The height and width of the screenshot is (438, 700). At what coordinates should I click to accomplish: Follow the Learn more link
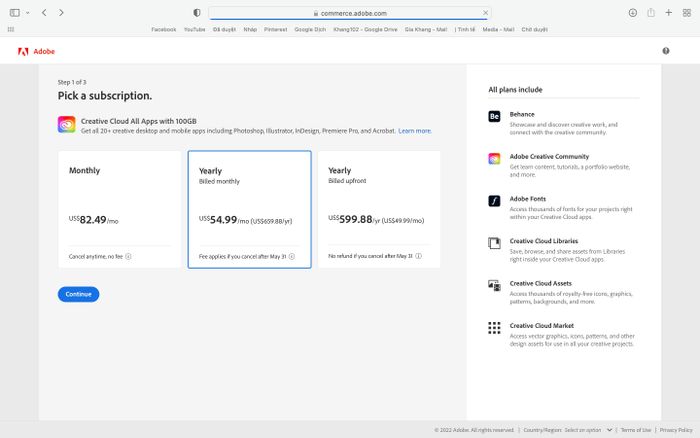click(x=415, y=131)
